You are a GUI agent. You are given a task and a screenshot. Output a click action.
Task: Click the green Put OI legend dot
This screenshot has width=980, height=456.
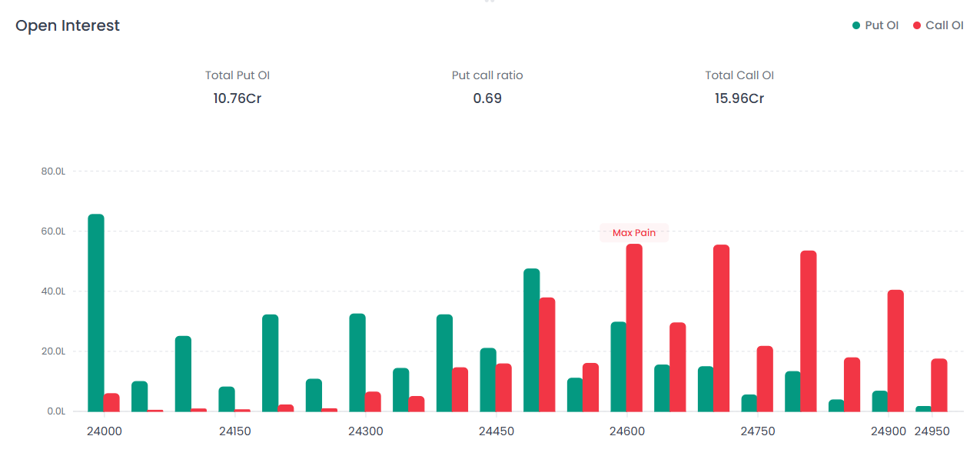[856, 25]
